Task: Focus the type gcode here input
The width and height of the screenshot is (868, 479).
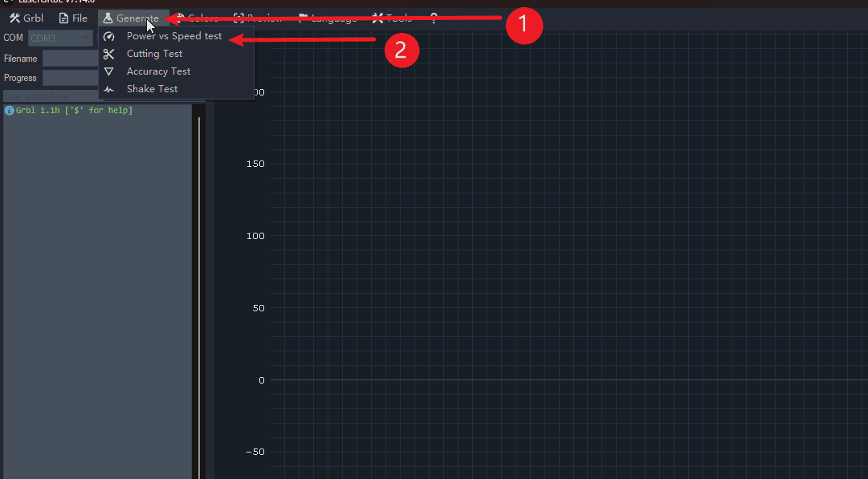Action: coord(48,97)
